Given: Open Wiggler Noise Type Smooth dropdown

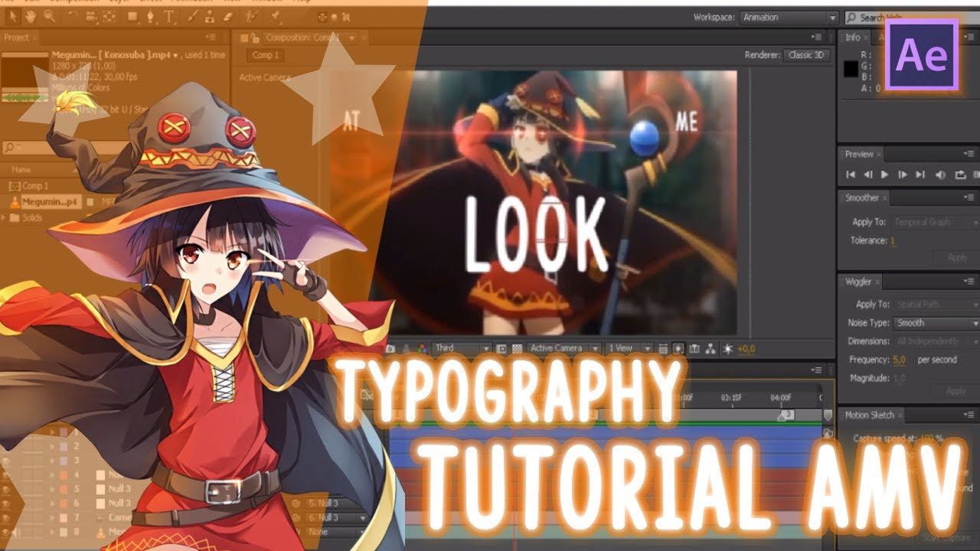Looking at the screenshot, I should point(936,323).
